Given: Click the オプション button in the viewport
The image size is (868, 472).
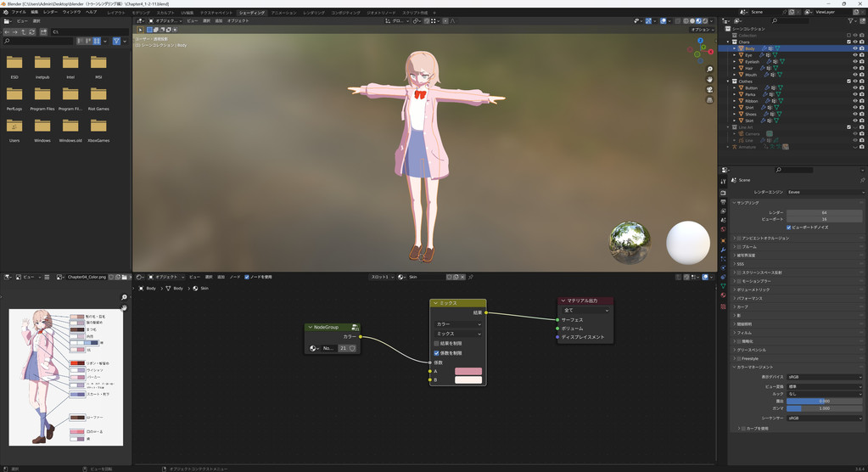Looking at the screenshot, I should click(701, 30).
